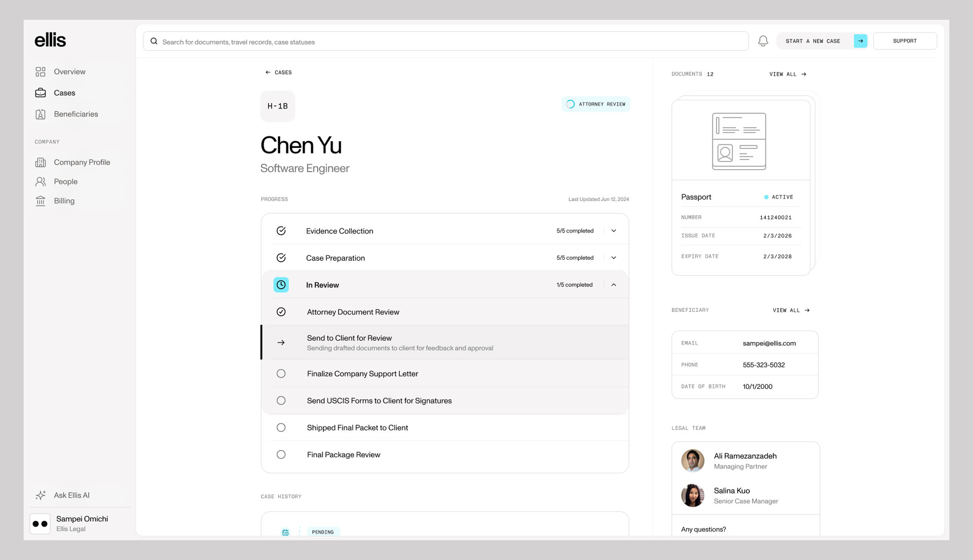Click the search documents input field
Screen dimensions: 973x560
click(x=446, y=42)
